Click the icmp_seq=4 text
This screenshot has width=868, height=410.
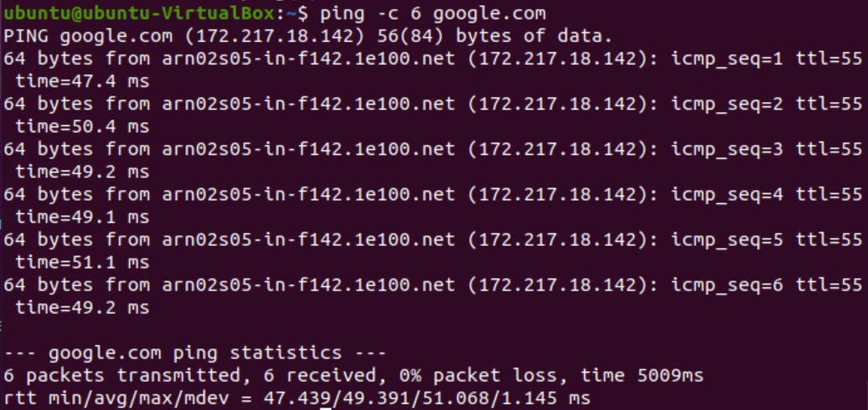(x=727, y=195)
